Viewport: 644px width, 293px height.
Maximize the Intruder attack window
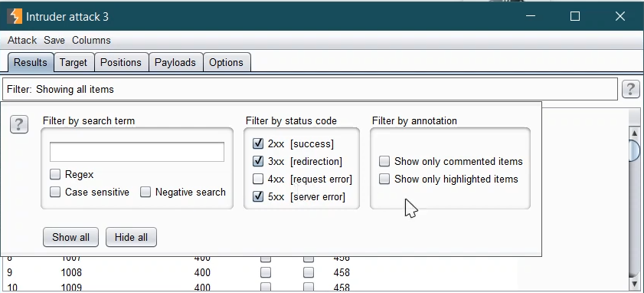pyautogui.click(x=575, y=16)
